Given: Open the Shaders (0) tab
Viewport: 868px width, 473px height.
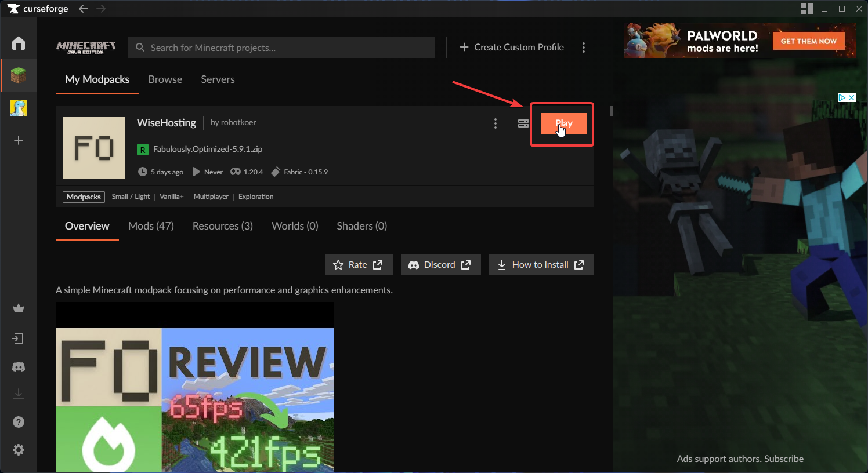Looking at the screenshot, I should [362, 226].
